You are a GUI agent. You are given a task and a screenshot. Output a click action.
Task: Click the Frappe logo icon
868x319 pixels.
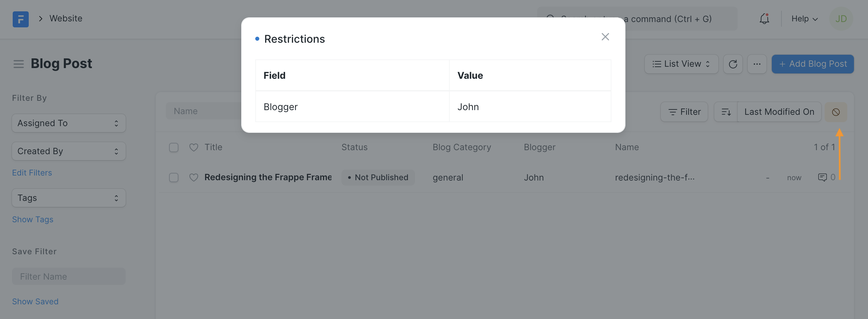(21, 19)
